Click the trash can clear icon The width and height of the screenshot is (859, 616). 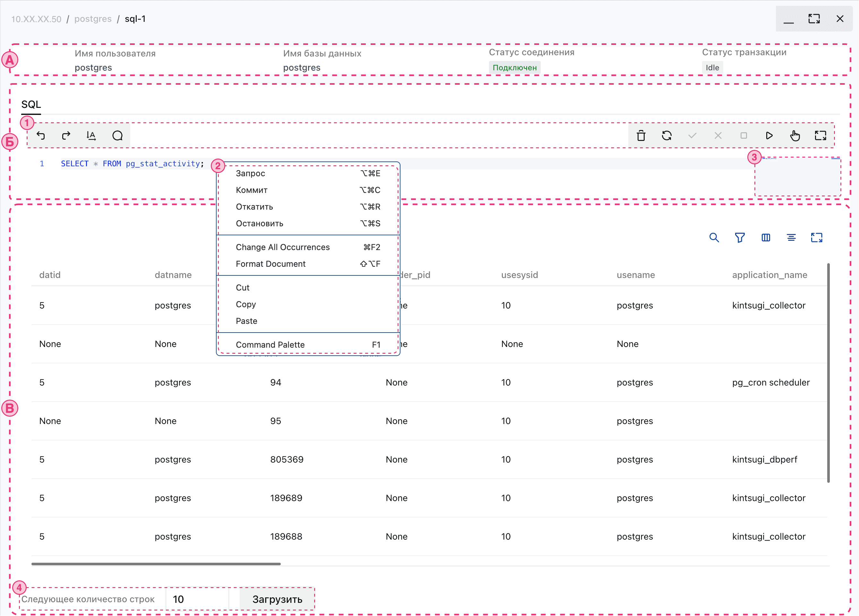(641, 136)
